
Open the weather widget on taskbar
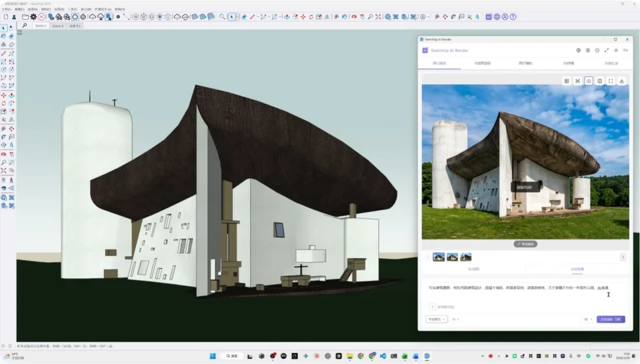(x=14, y=356)
